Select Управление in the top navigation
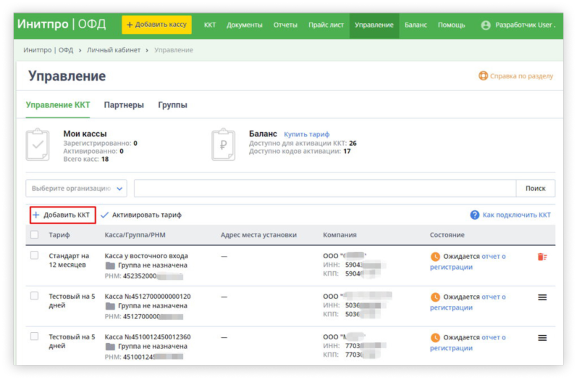The height and width of the screenshot is (380, 577). [374, 25]
